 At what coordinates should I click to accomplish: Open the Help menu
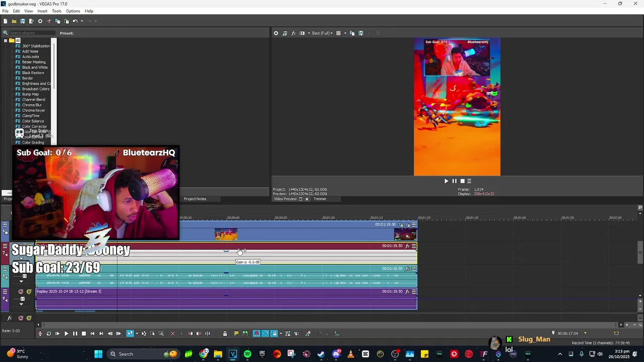point(89,11)
